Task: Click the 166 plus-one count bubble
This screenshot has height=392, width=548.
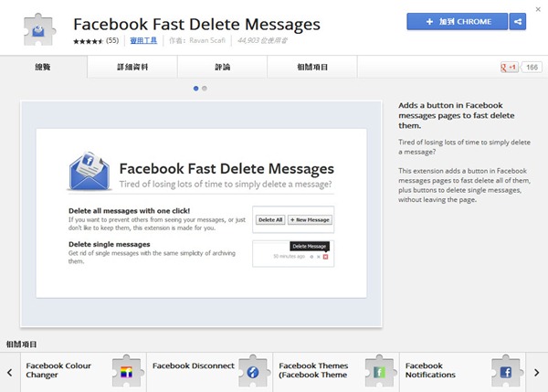Action: pyautogui.click(x=532, y=67)
